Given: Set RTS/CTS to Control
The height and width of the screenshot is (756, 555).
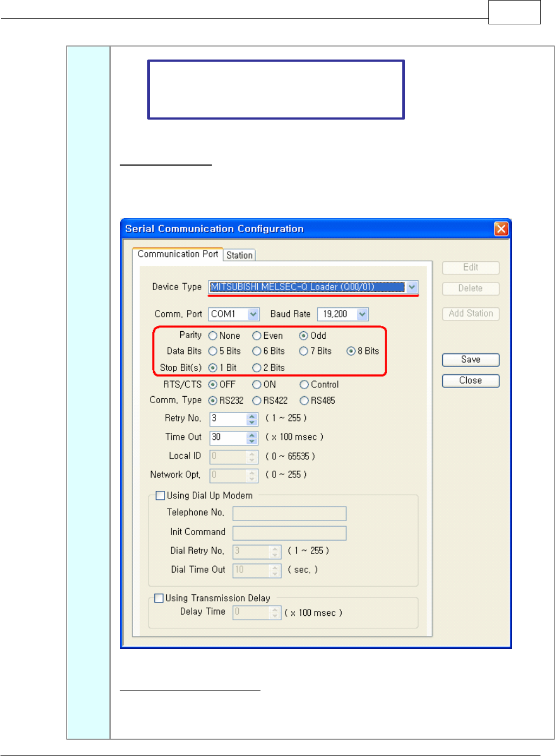Looking at the screenshot, I should point(304,385).
